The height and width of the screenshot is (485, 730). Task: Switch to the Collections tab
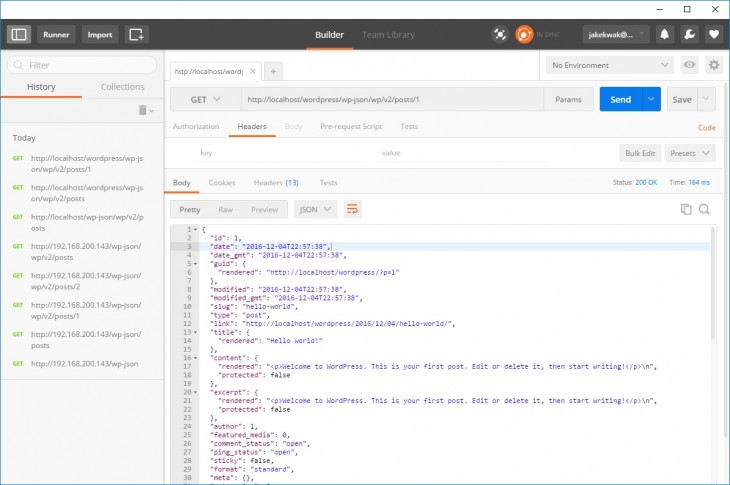pos(122,87)
